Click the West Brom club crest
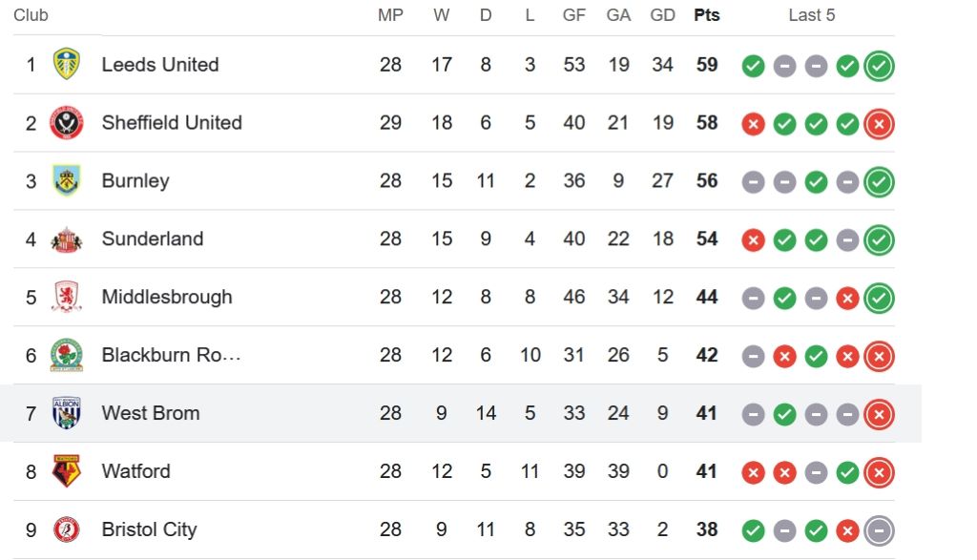 (67, 413)
